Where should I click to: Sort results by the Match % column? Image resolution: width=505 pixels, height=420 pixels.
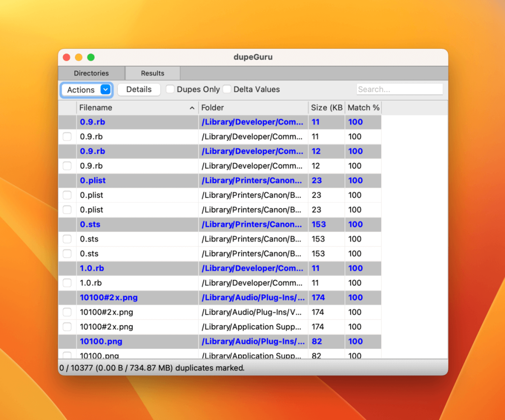coord(363,107)
